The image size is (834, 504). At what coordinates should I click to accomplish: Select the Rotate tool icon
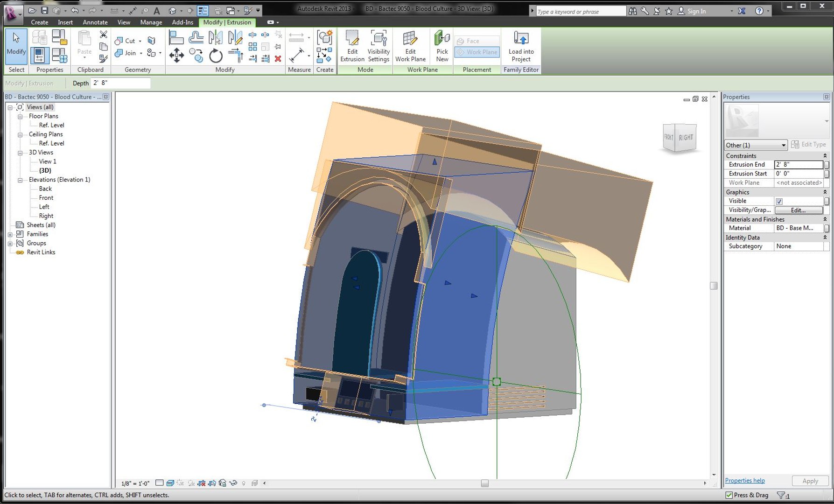[x=216, y=56]
